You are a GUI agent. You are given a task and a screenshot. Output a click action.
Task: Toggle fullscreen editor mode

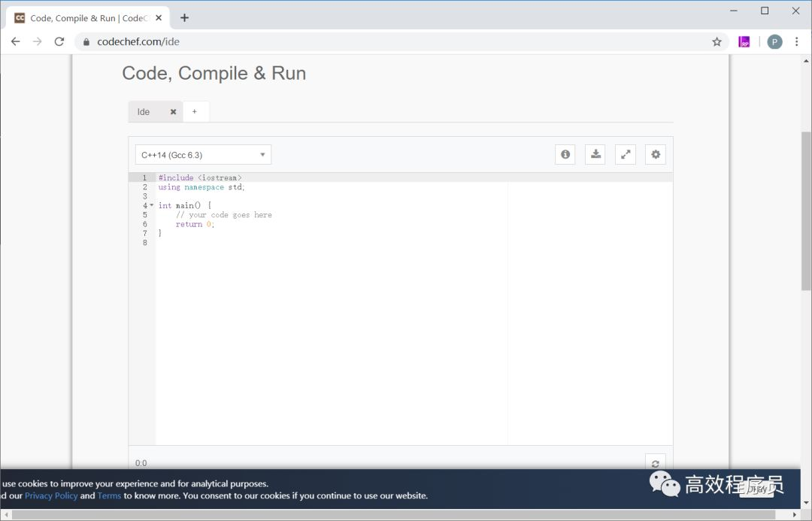coord(625,154)
